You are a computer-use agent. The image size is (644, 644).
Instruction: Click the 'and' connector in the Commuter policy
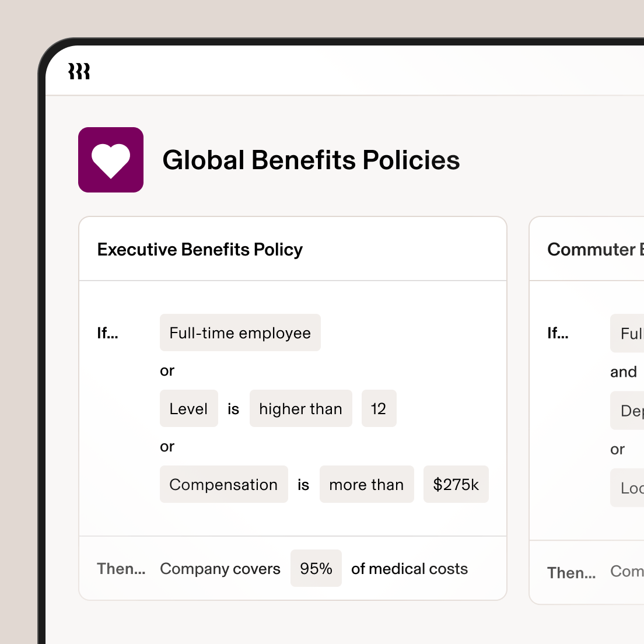(x=624, y=372)
